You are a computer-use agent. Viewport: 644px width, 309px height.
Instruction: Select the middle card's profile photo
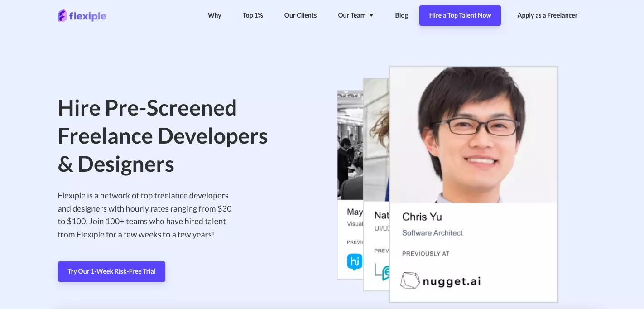(x=376, y=140)
